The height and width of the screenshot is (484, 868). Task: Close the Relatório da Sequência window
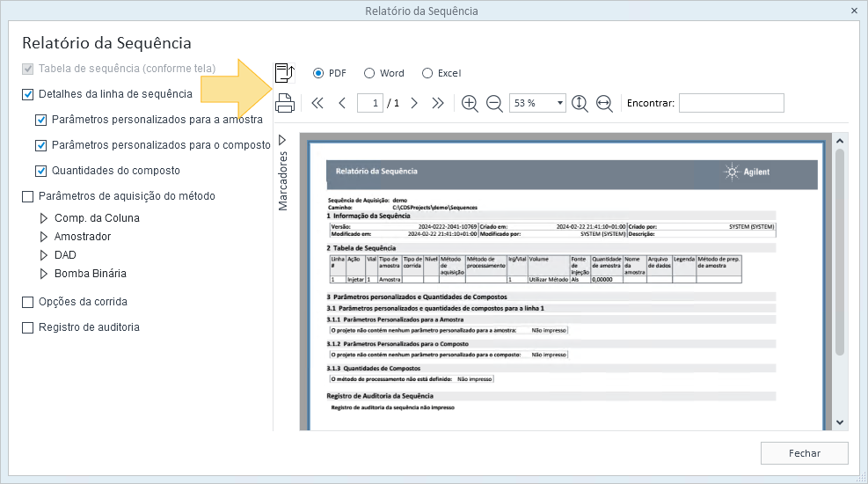point(854,11)
